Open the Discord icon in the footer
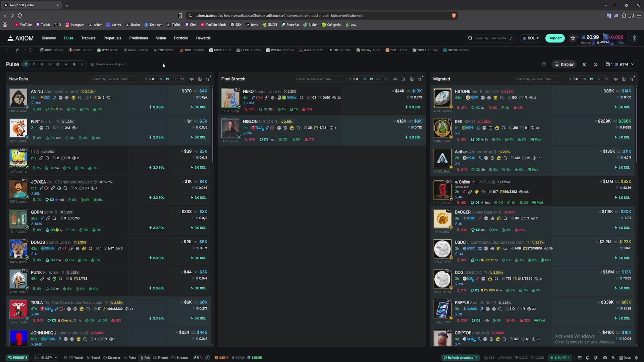Image resolution: width=644 pixels, height=362 pixels. (x=605, y=358)
